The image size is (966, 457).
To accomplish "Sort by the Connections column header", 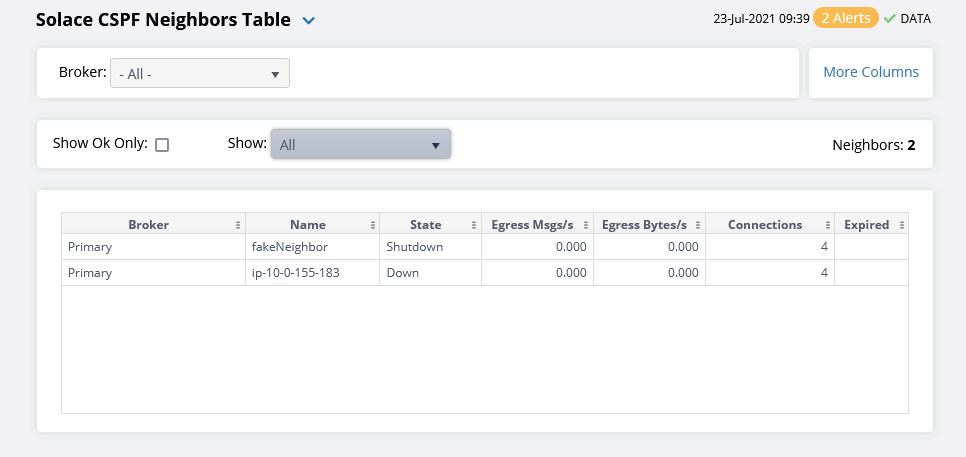I will coord(764,225).
